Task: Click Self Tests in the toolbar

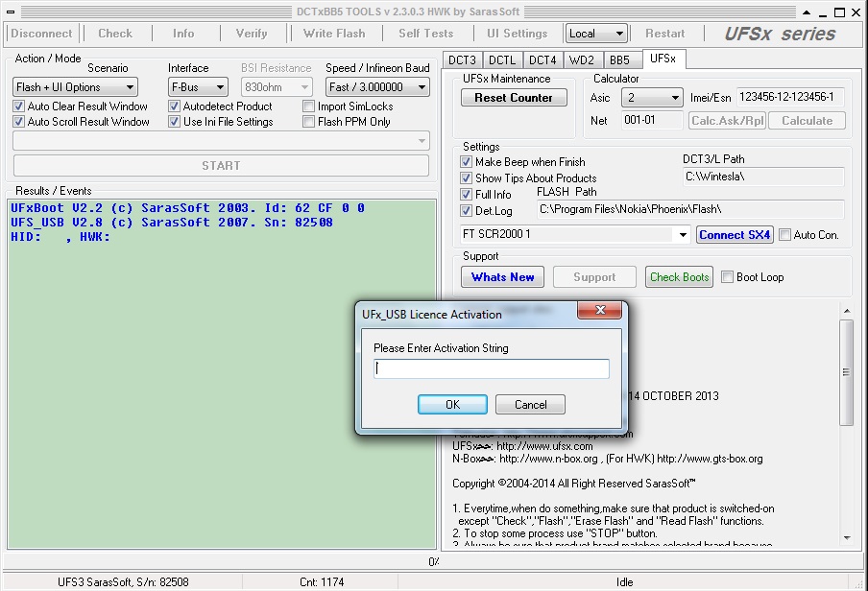Action: [x=425, y=34]
